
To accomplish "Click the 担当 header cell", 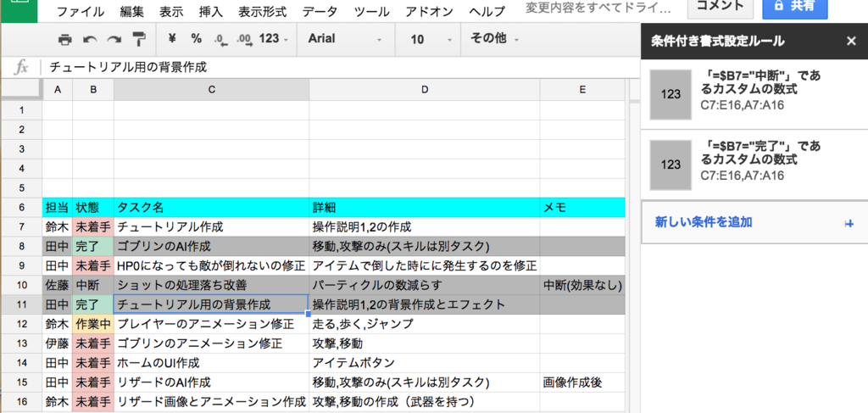I will (58, 208).
